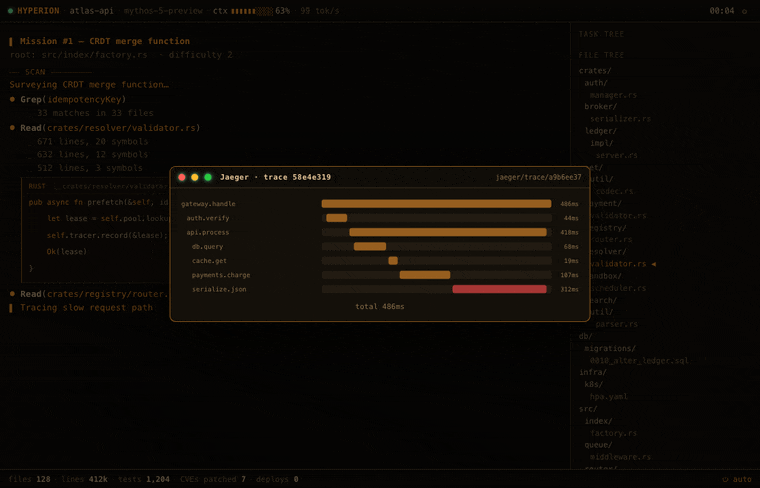
Task: Select the gateway.handle span bar
Action: [x=436, y=204]
